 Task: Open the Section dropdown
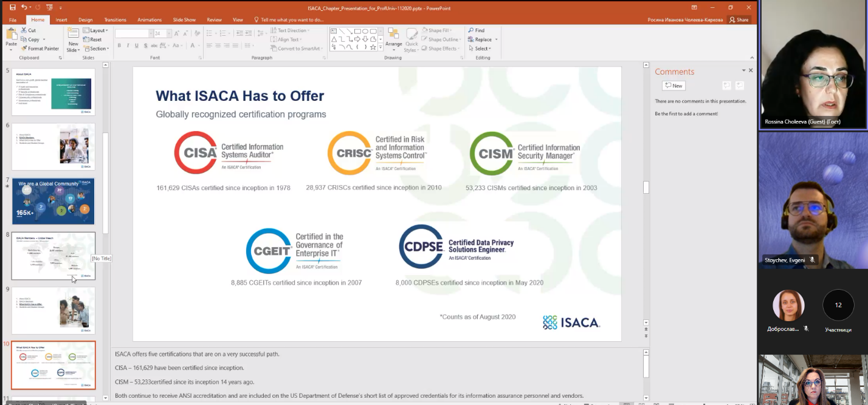[96, 49]
